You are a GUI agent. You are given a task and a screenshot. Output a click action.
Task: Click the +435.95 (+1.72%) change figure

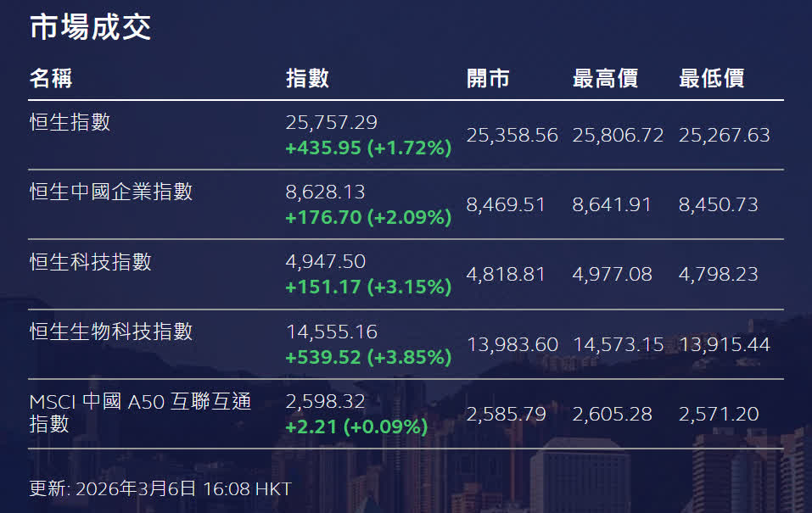click(x=368, y=148)
